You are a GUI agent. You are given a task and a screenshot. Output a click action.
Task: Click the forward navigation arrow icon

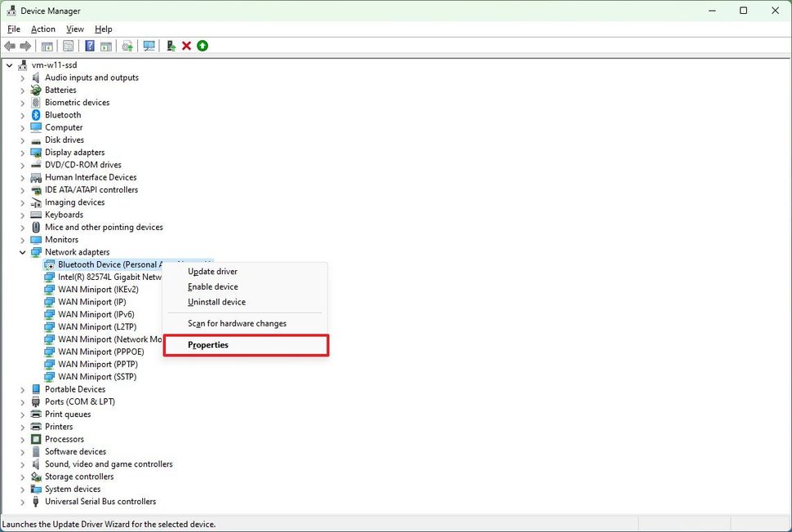(24, 46)
